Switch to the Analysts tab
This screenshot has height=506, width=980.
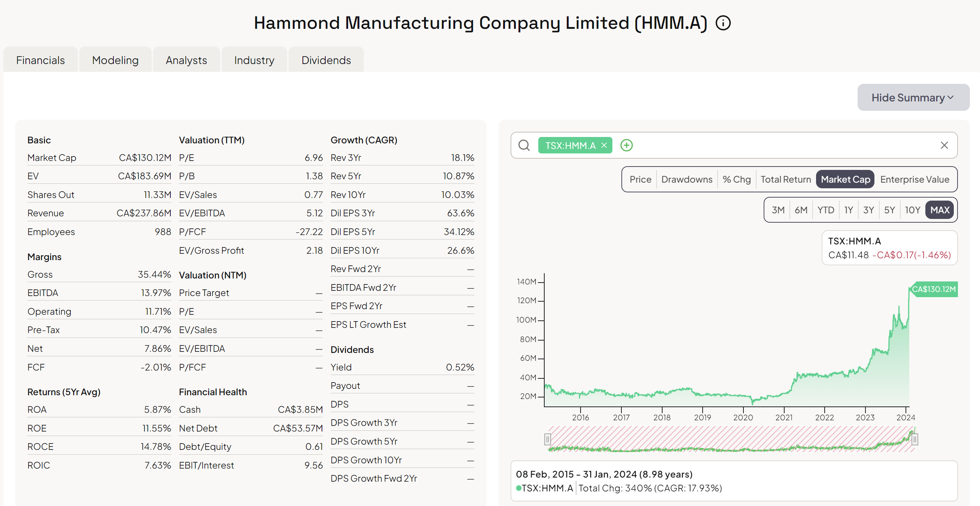click(x=186, y=60)
